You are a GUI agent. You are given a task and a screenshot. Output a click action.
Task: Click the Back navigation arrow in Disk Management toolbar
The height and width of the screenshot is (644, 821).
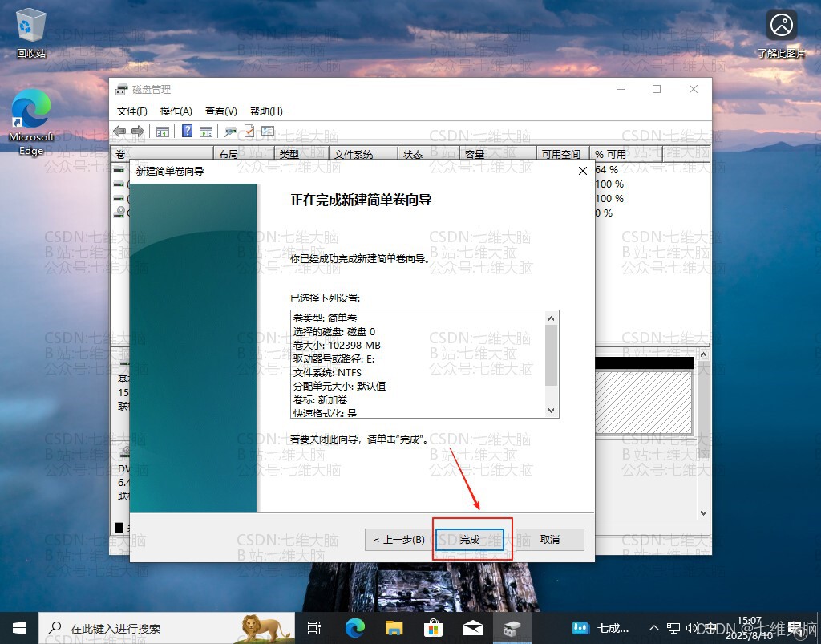[121, 131]
